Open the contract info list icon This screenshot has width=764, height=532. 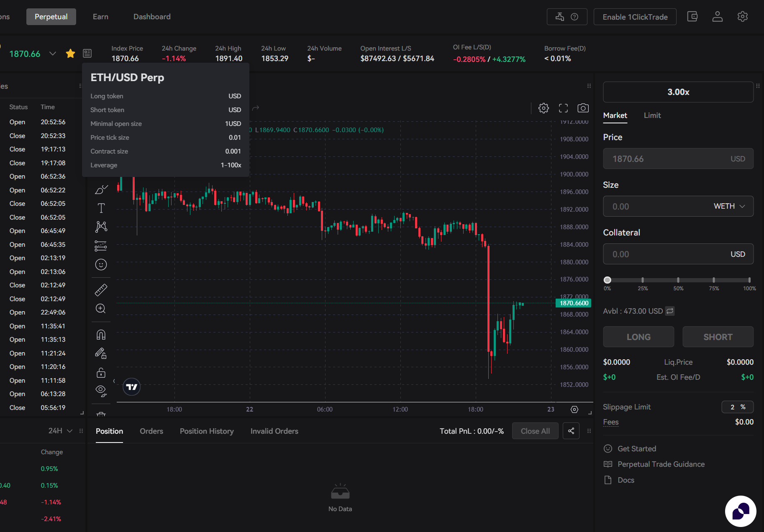pyautogui.click(x=87, y=54)
